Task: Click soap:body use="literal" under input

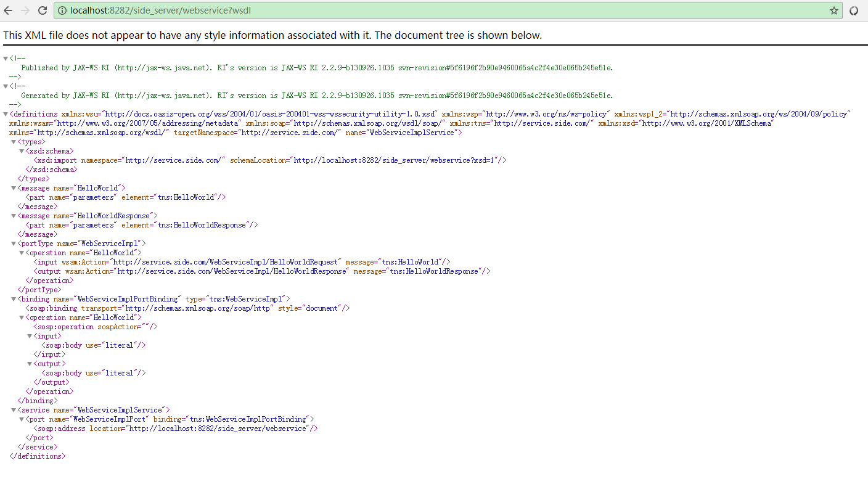Action: pos(94,345)
